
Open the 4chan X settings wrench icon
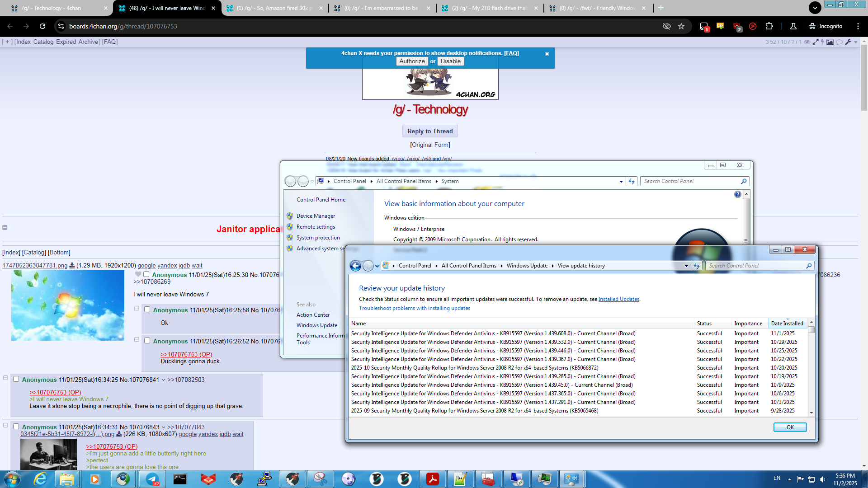tap(848, 42)
